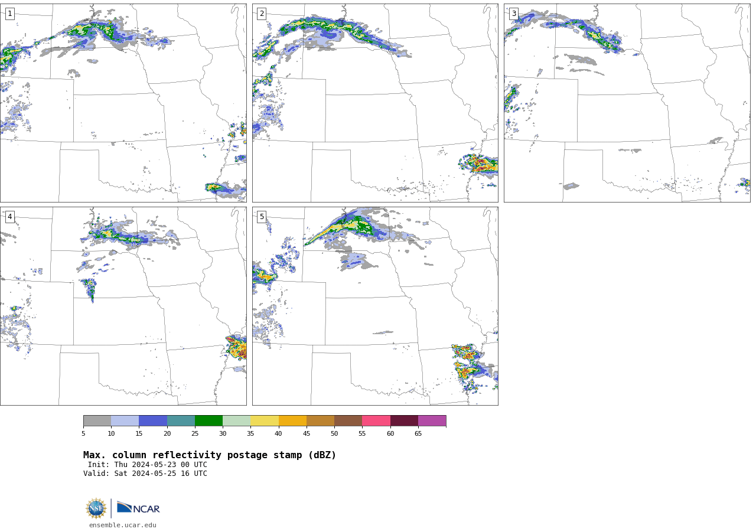The image size is (756, 532).
Task: Click the yellow 35-40 dBZ swatch
Action: 265,420
